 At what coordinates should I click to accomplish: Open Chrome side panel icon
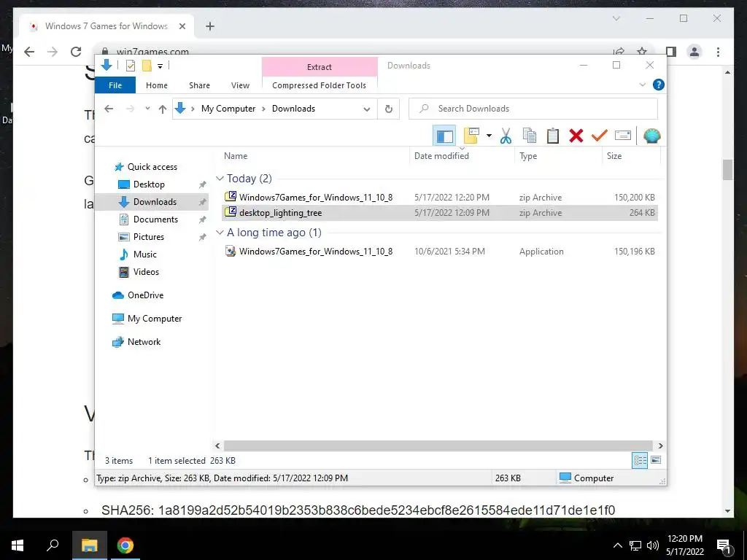[x=671, y=52]
